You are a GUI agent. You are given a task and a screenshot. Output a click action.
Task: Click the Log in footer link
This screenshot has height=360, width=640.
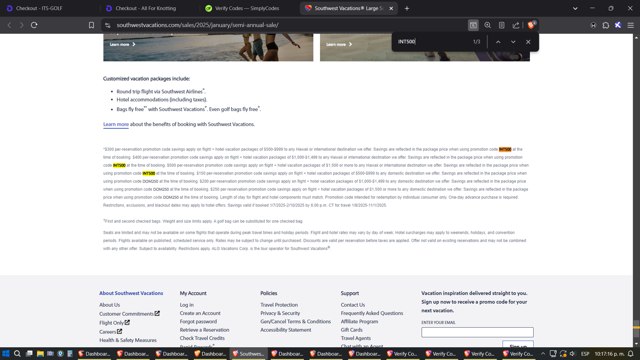pos(187,305)
